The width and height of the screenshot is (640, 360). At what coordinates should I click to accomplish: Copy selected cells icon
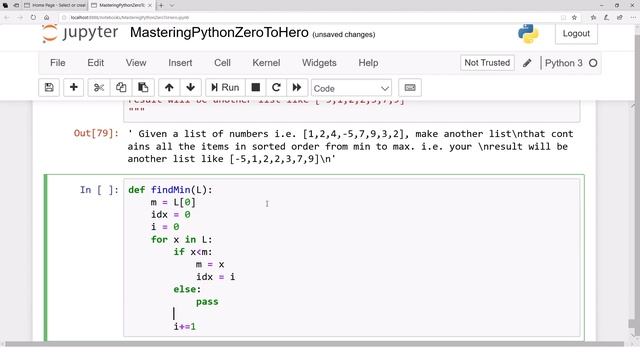coord(121,88)
